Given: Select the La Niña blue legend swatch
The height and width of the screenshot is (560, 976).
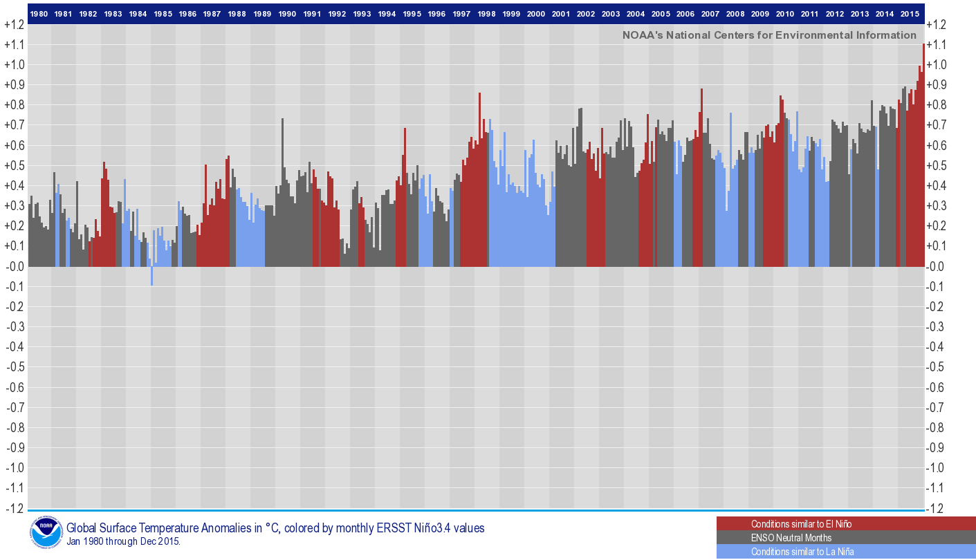Looking at the screenshot, I should tap(846, 552).
